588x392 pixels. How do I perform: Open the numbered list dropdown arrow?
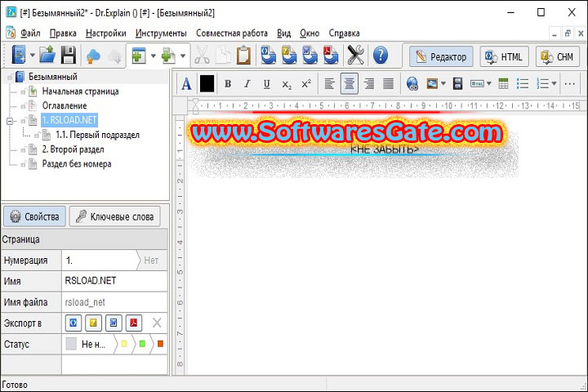[x=554, y=83]
